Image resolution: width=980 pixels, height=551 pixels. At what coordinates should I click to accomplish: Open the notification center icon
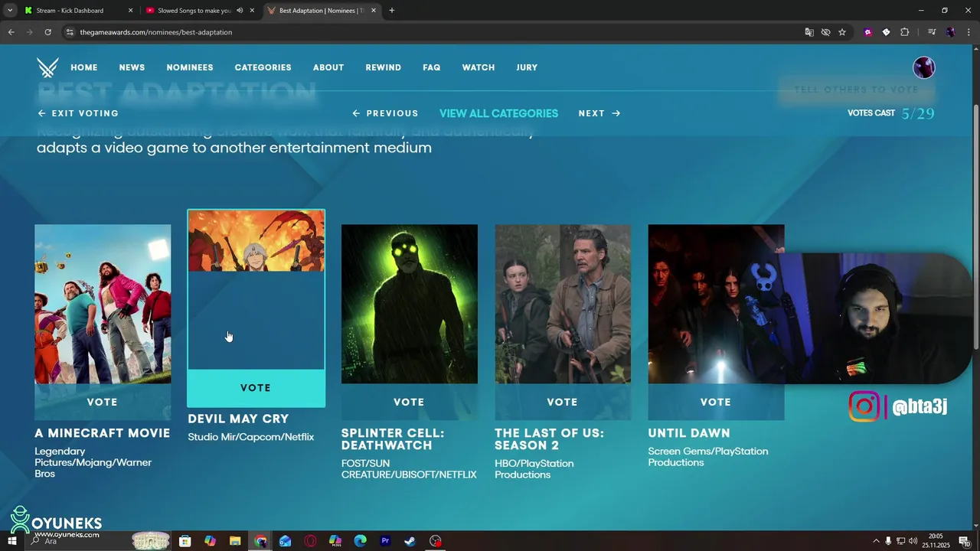(964, 541)
